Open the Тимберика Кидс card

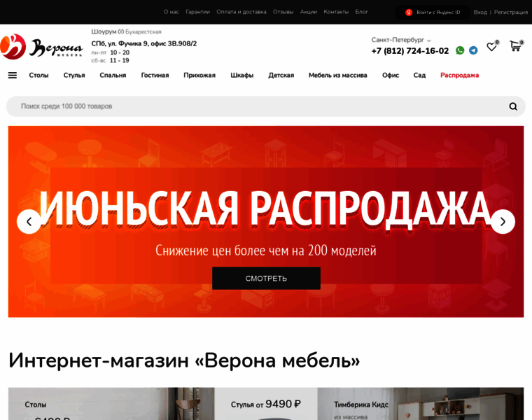(421, 404)
